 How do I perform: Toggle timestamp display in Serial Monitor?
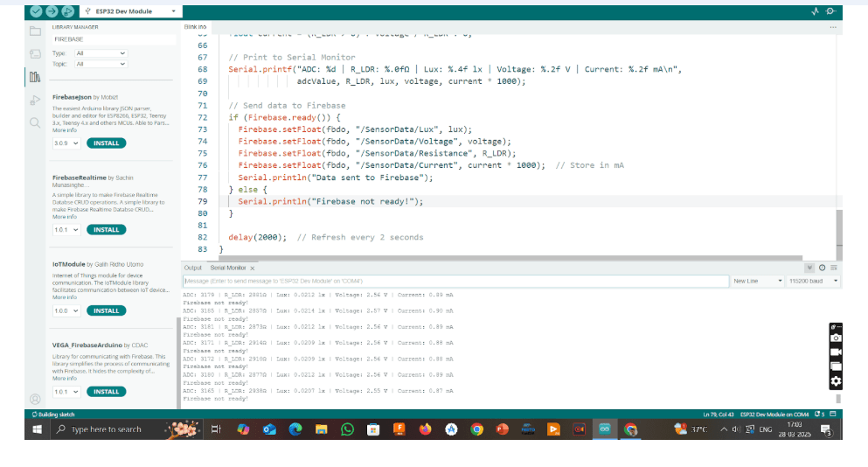[x=822, y=268]
